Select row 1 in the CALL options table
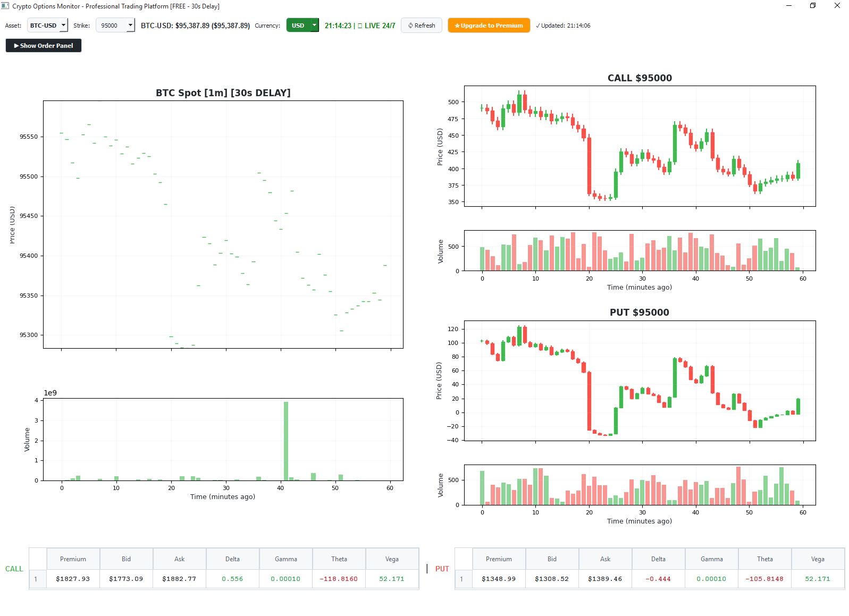 pyautogui.click(x=37, y=579)
